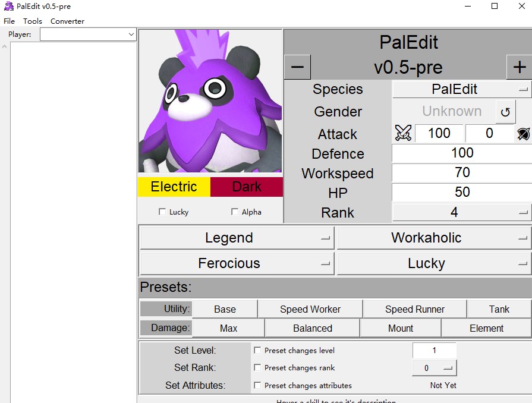Click the gender swap refresh icon

click(x=505, y=112)
